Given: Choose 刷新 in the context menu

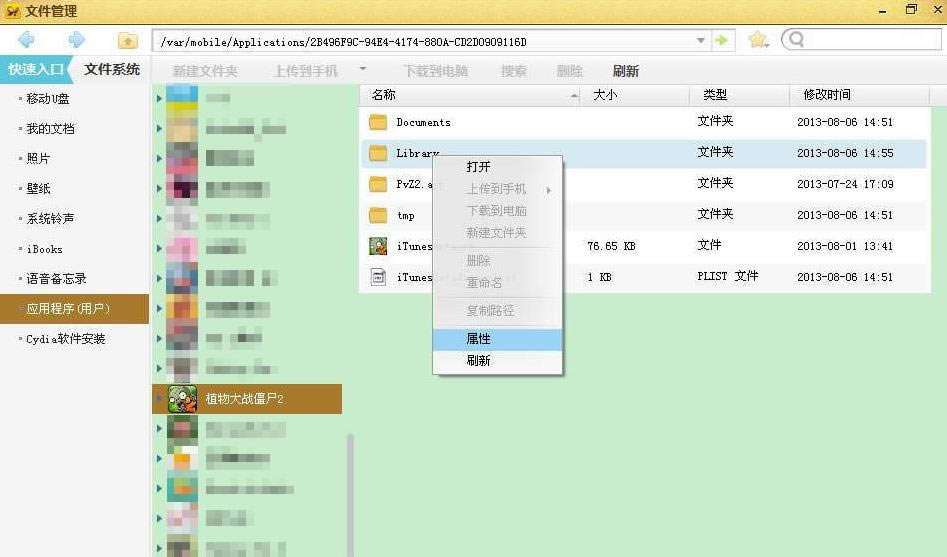Looking at the screenshot, I should [x=478, y=361].
